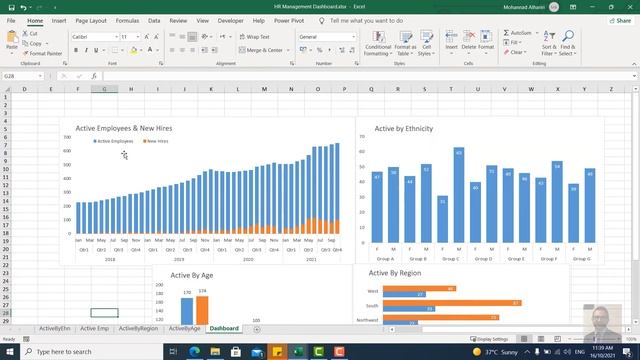Click the Decrease Decimal icon
The height and width of the screenshot is (360, 640).
[352, 50]
